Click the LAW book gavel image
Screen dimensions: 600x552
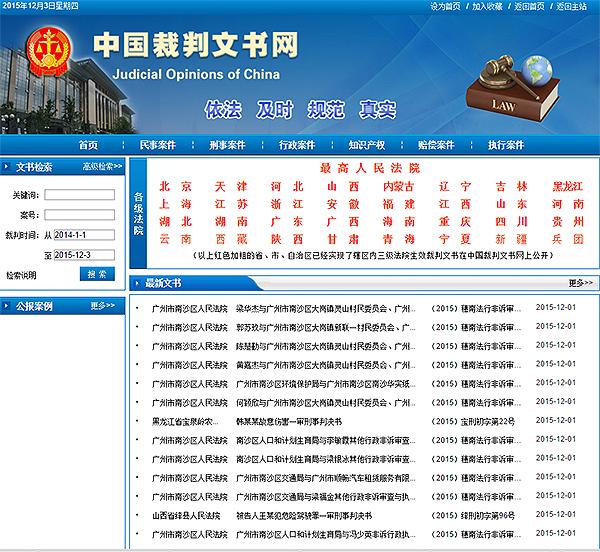point(513,88)
